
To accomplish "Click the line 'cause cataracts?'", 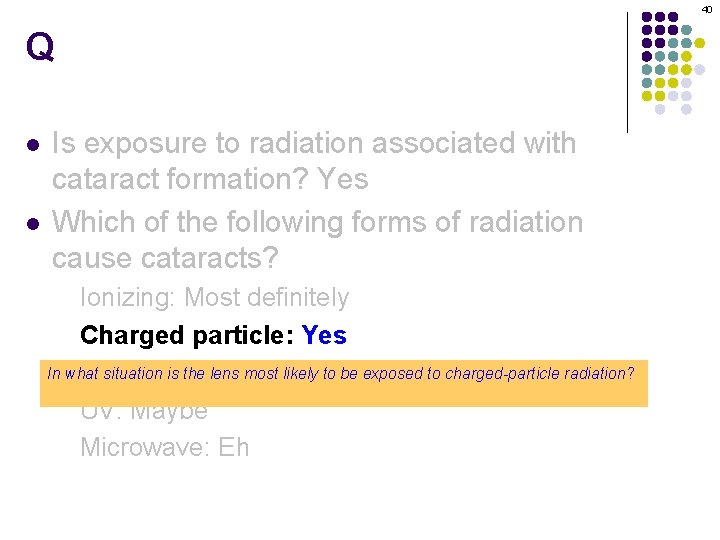I will [165, 258].
